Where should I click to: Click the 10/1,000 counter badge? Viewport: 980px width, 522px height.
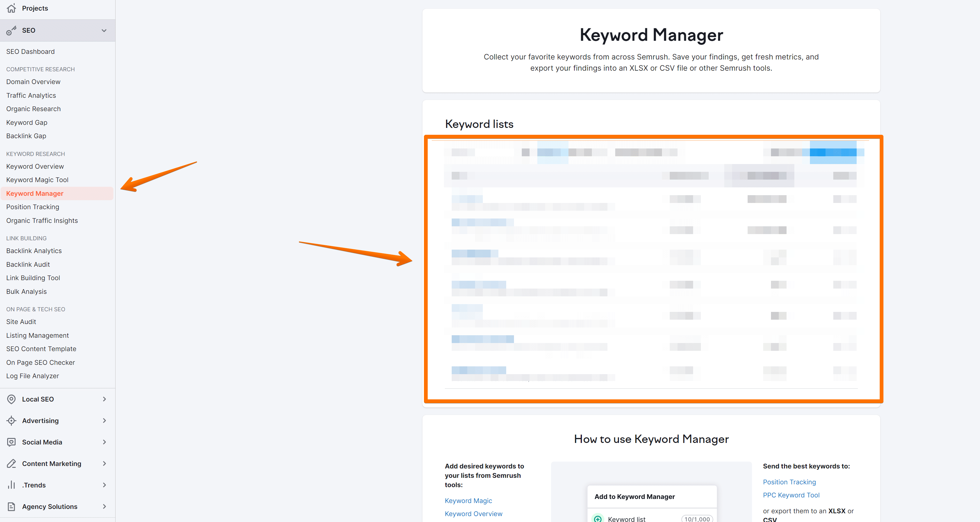point(697,519)
